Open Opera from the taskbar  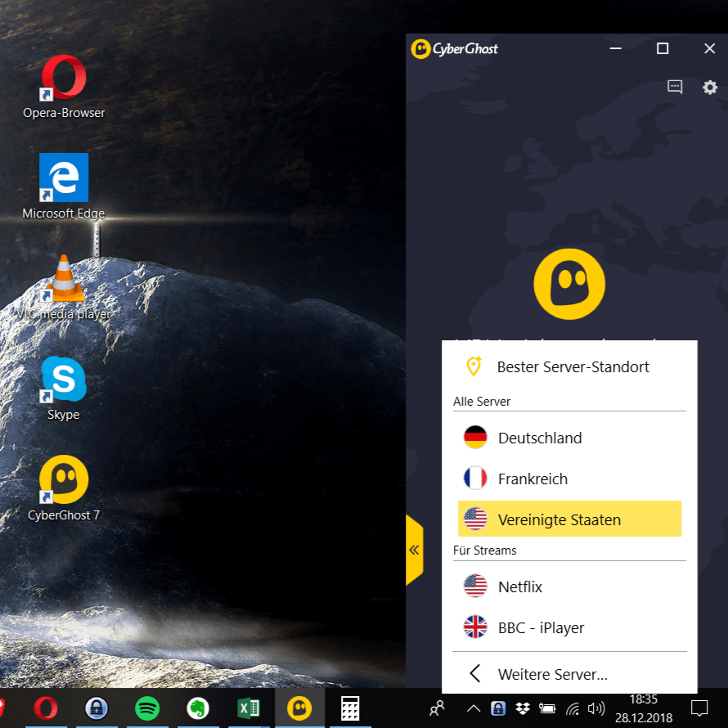(46, 709)
